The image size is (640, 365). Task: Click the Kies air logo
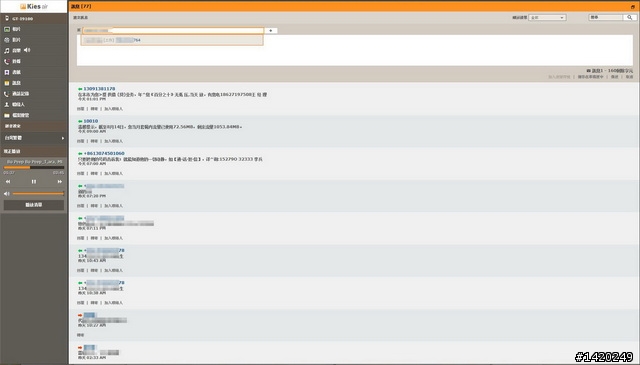point(33,7)
